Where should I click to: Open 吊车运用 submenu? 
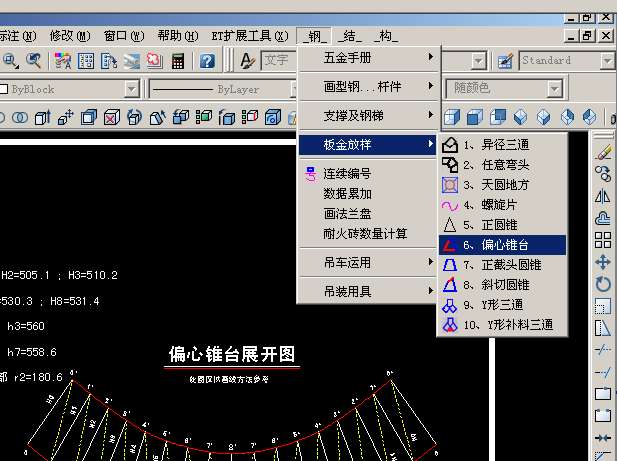point(368,262)
